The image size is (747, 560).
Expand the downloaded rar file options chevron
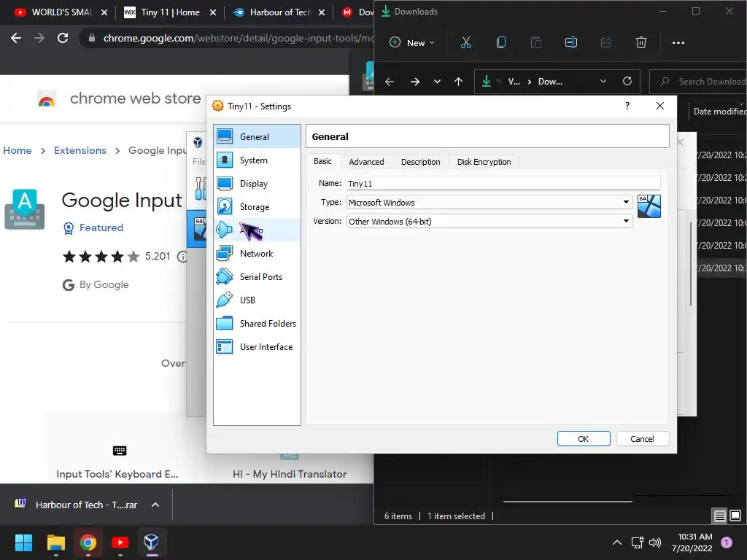click(155, 505)
